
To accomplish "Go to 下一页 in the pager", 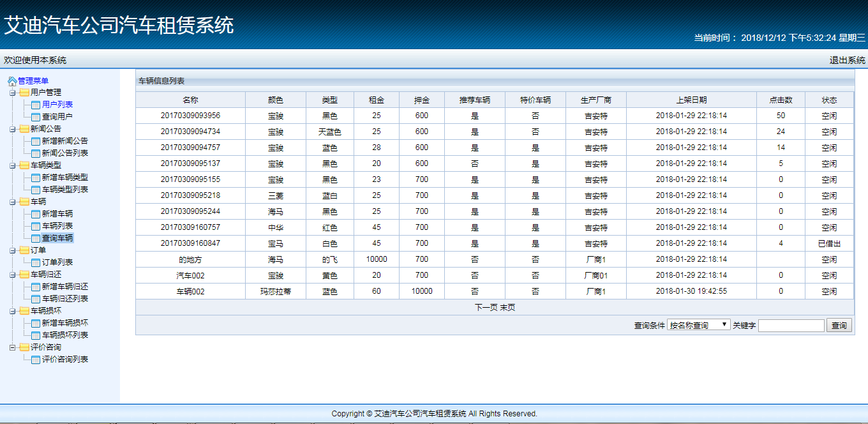I will point(486,307).
